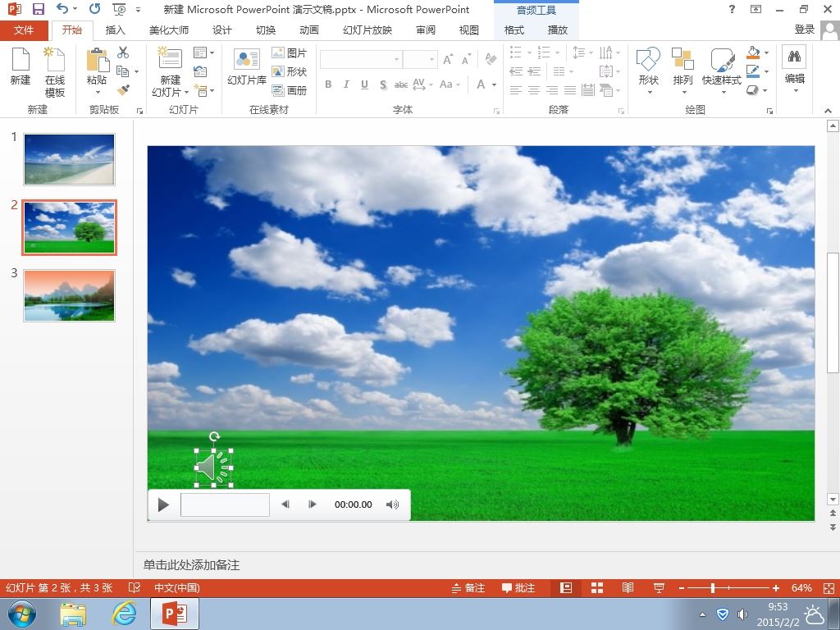Toggle text shadow S button
This screenshot has width=840, height=630.
tap(383, 84)
